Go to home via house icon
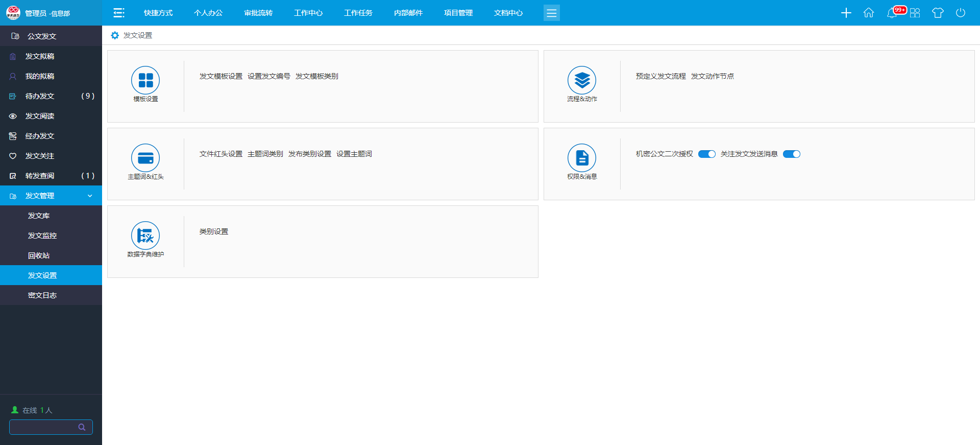 (869, 13)
